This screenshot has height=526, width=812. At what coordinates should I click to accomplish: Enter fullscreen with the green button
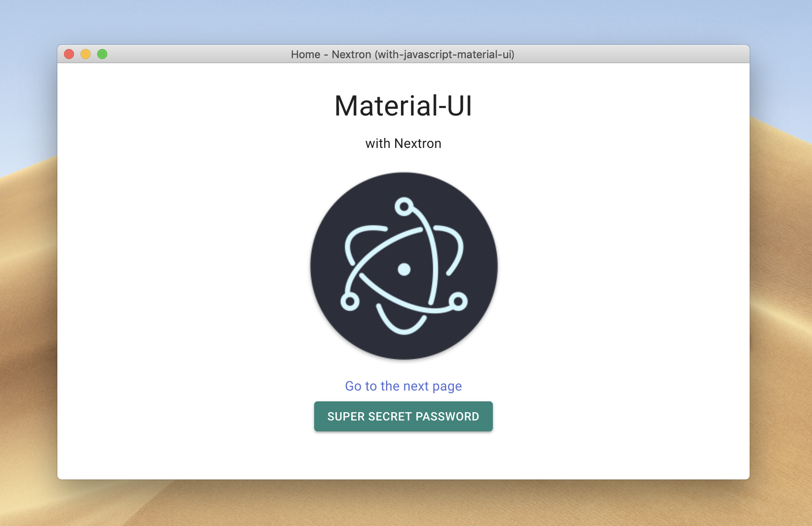[102, 54]
